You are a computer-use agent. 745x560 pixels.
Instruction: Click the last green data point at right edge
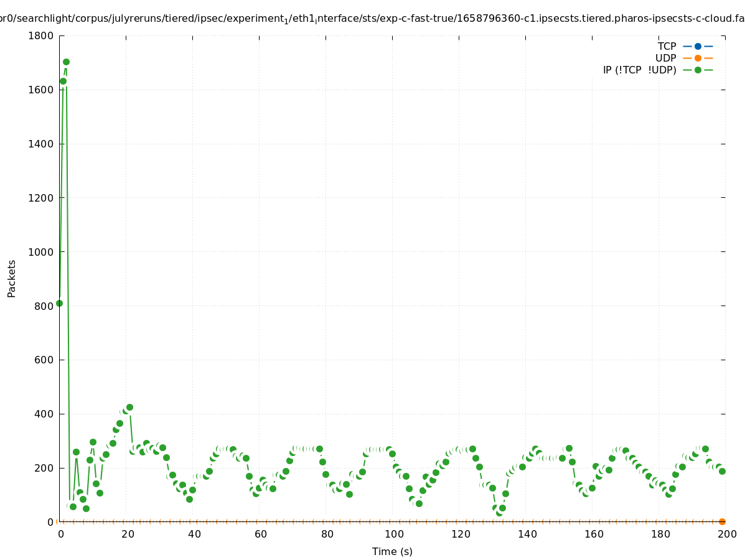pos(722,471)
